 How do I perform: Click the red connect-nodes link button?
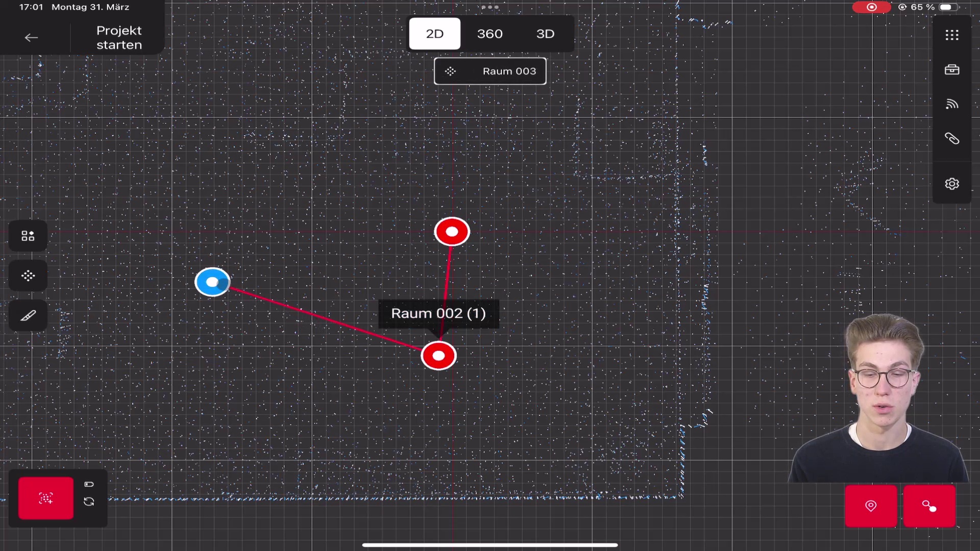coord(929,506)
